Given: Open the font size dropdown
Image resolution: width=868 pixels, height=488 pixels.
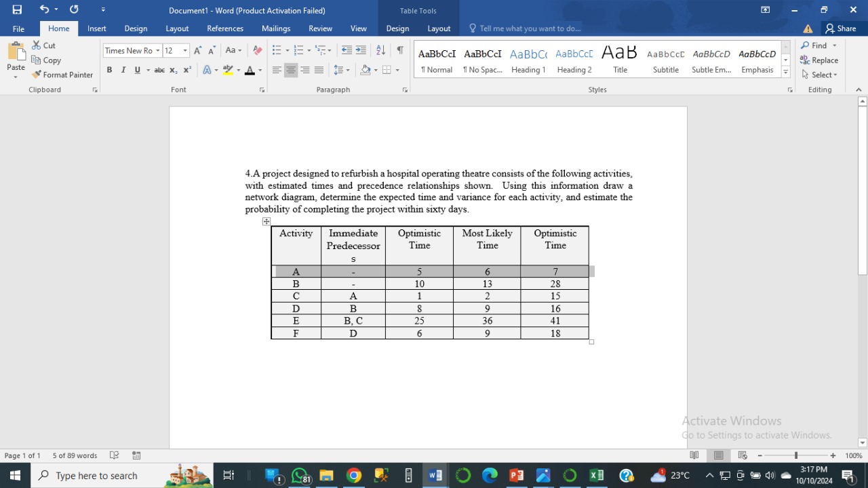Looking at the screenshot, I should (185, 51).
